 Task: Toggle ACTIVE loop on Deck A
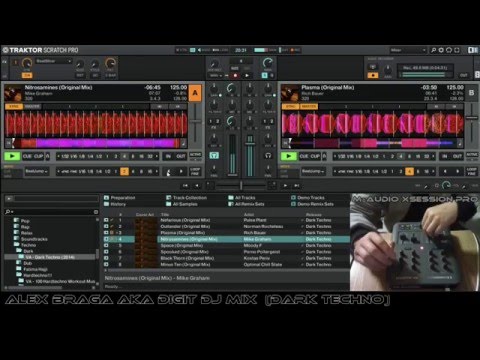coord(195,155)
